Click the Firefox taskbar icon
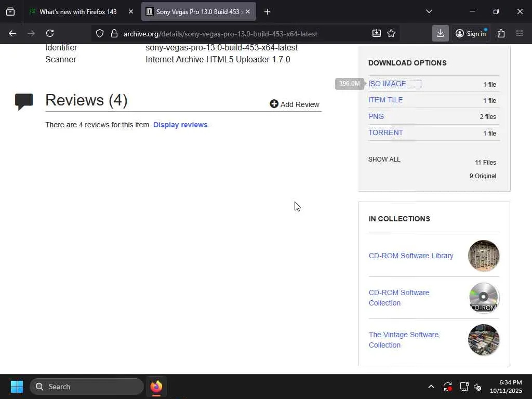The width and height of the screenshot is (532, 399). pyautogui.click(x=156, y=387)
